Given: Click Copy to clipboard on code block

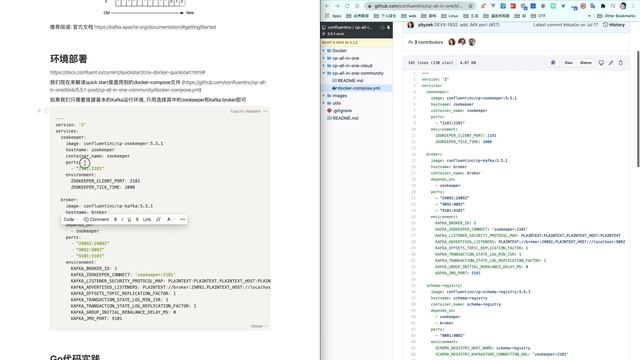Looking at the screenshot, I should pos(245,111).
